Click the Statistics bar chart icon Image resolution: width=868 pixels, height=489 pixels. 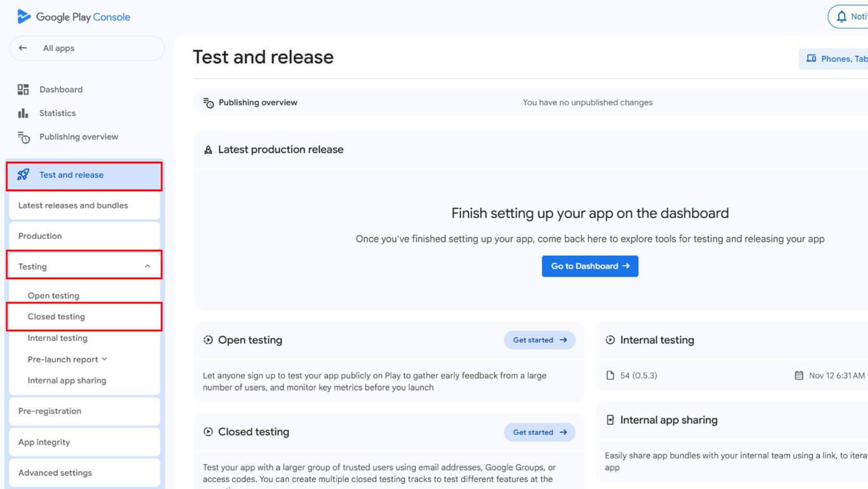pos(24,113)
